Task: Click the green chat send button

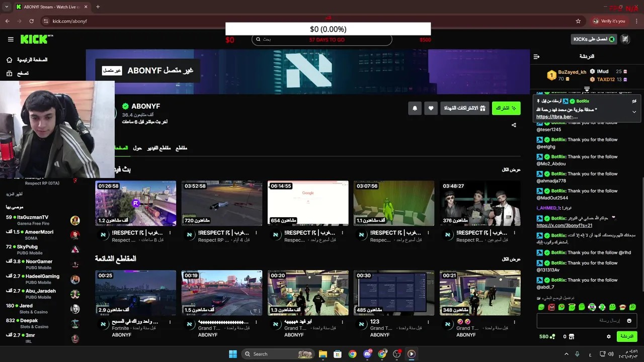Action: click(627, 336)
